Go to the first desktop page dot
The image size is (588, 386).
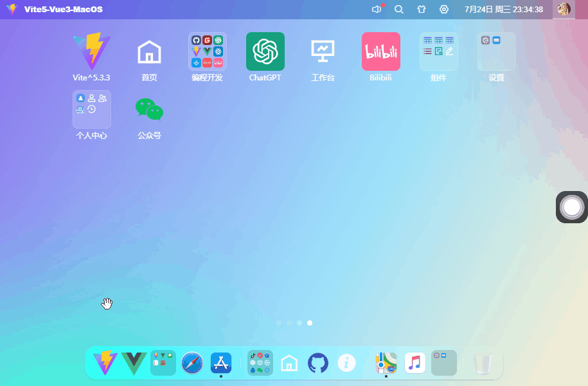(279, 323)
